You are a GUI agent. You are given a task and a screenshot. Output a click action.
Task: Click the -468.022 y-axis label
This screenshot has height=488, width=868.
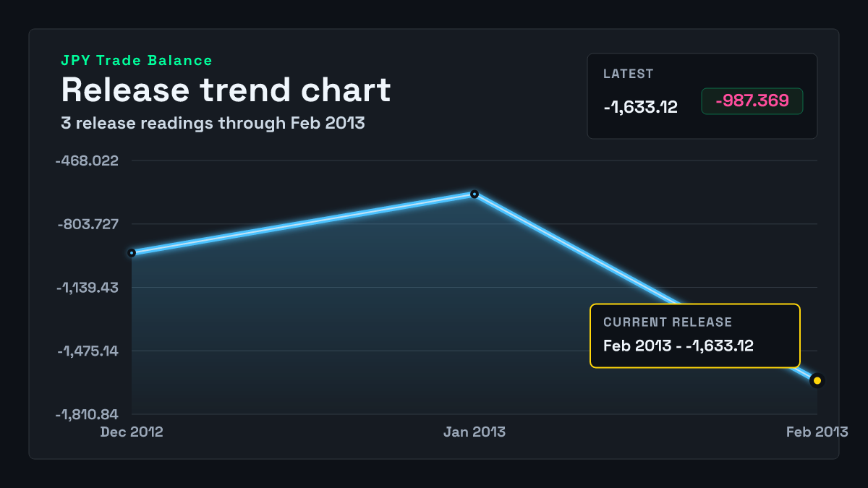point(88,160)
